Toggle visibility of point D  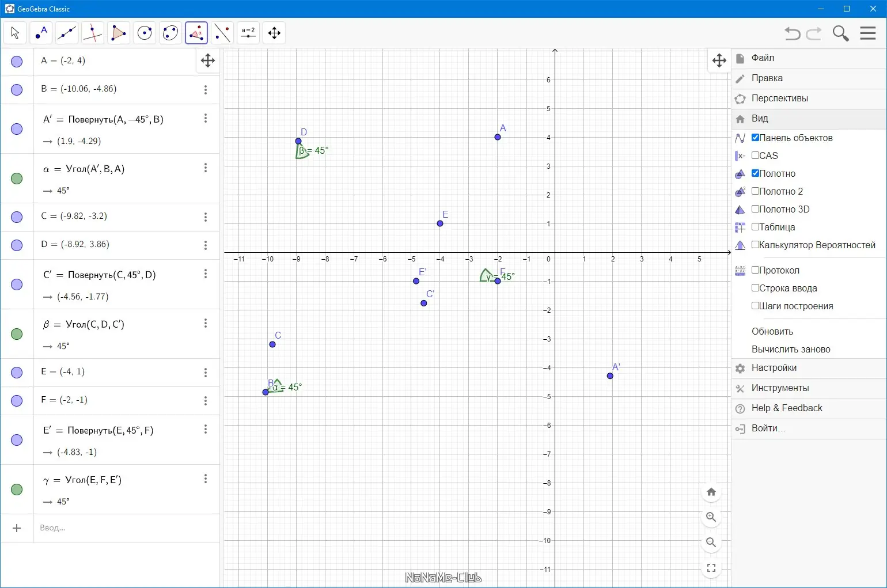point(17,245)
